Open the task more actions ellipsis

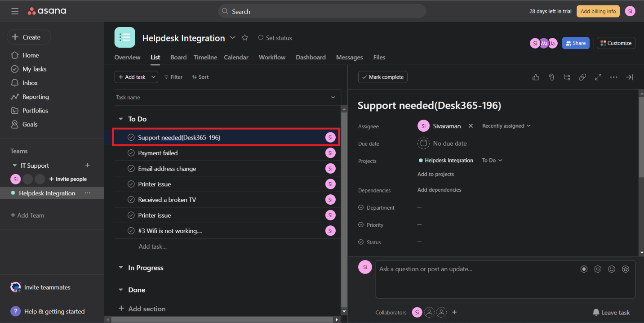click(x=614, y=77)
